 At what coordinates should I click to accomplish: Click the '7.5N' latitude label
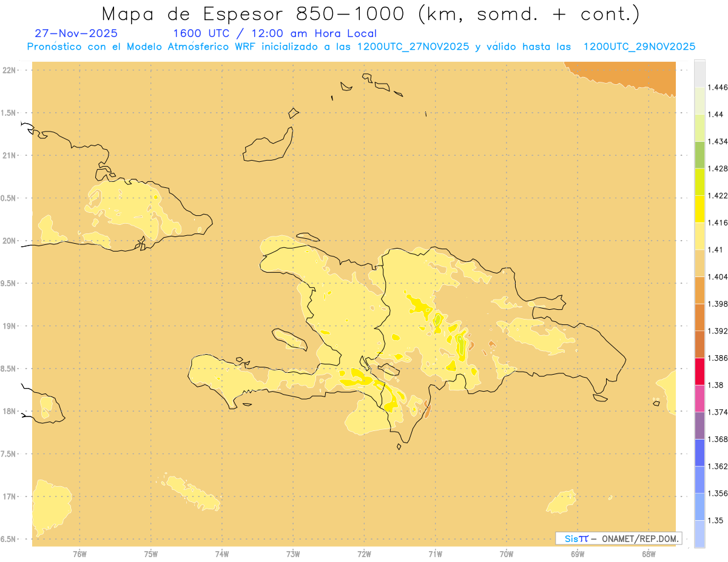(x=9, y=454)
